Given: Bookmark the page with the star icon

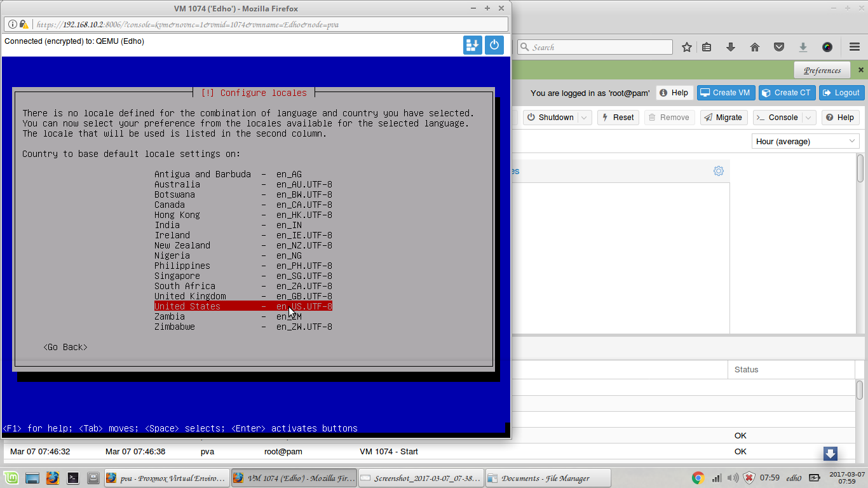Looking at the screenshot, I should pyautogui.click(x=686, y=47).
